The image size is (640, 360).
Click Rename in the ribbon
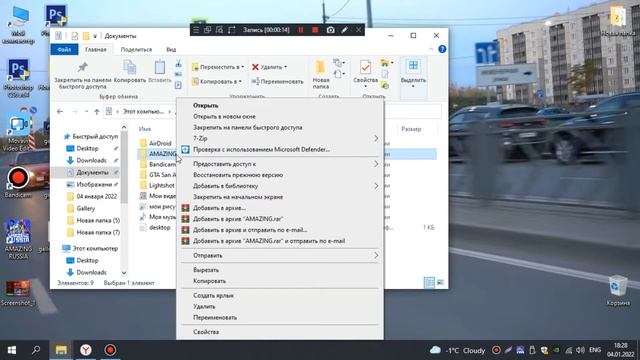pyautogui.click(x=277, y=81)
